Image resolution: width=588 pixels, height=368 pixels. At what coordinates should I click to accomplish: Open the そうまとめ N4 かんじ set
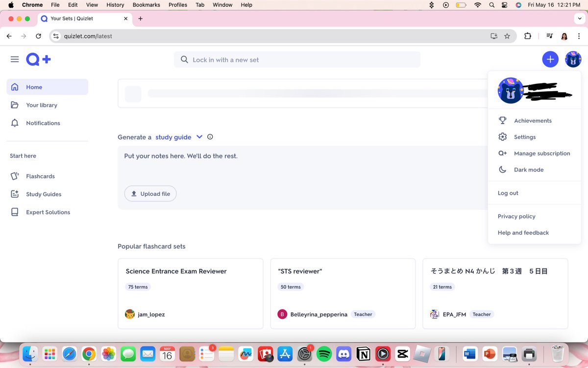495,293
